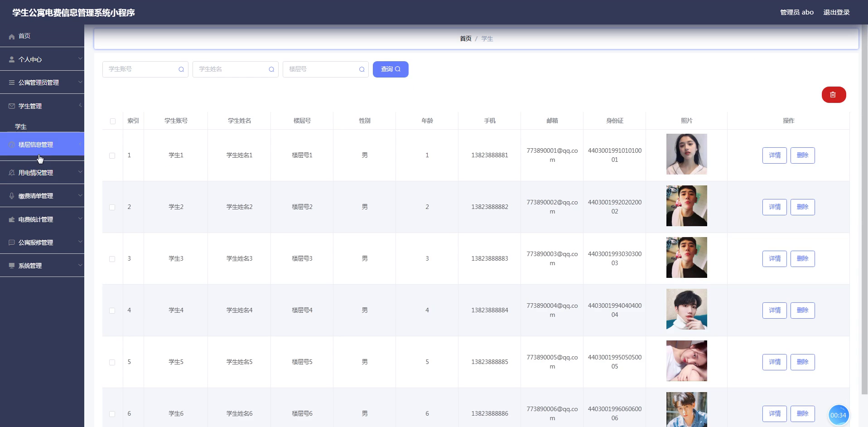The width and height of the screenshot is (868, 427).
Task: Open the 缴费清单管理 menu item
Action: pyautogui.click(x=42, y=196)
